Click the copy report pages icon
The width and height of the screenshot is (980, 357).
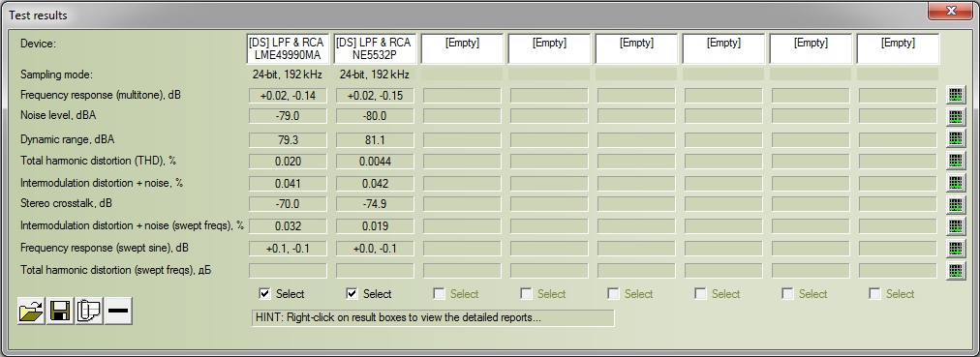pyautogui.click(x=89, y=311)
